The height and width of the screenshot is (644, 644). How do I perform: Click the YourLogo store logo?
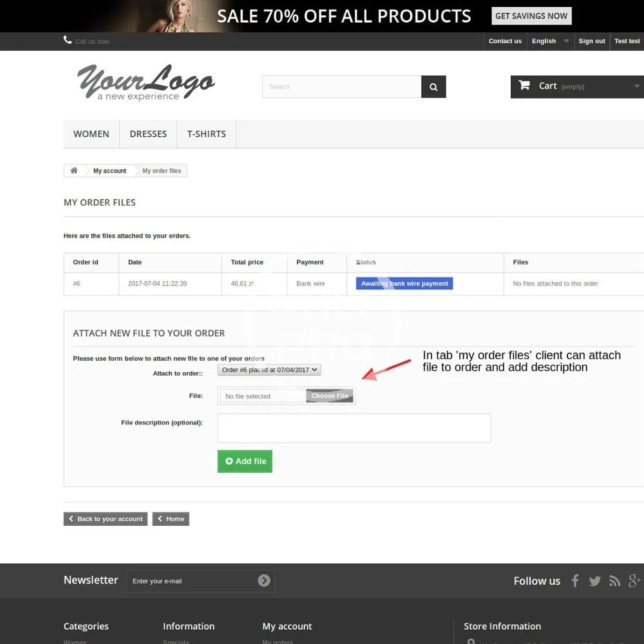[146, 84]
